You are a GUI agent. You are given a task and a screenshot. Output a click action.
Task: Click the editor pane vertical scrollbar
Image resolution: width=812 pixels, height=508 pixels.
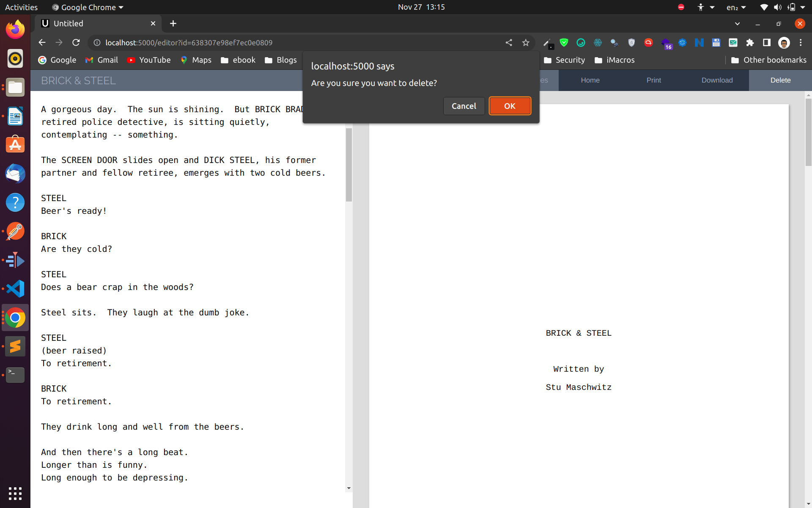point(349,165)
